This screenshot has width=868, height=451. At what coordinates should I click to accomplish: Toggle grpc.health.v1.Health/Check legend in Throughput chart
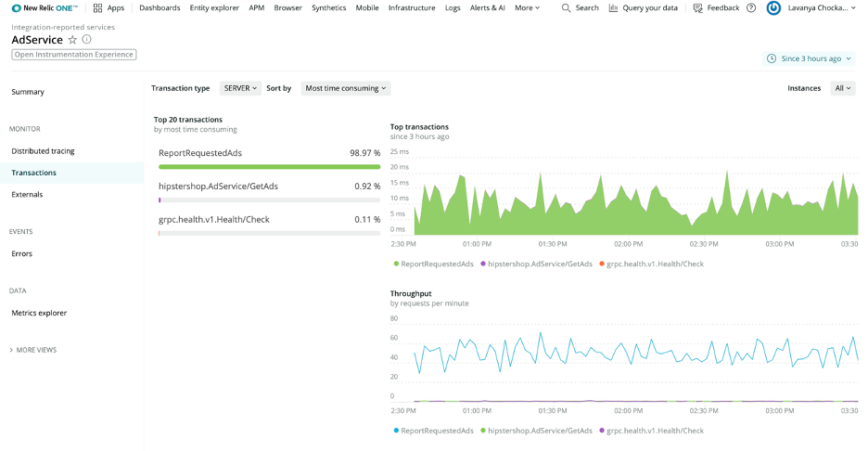[652, 431]
